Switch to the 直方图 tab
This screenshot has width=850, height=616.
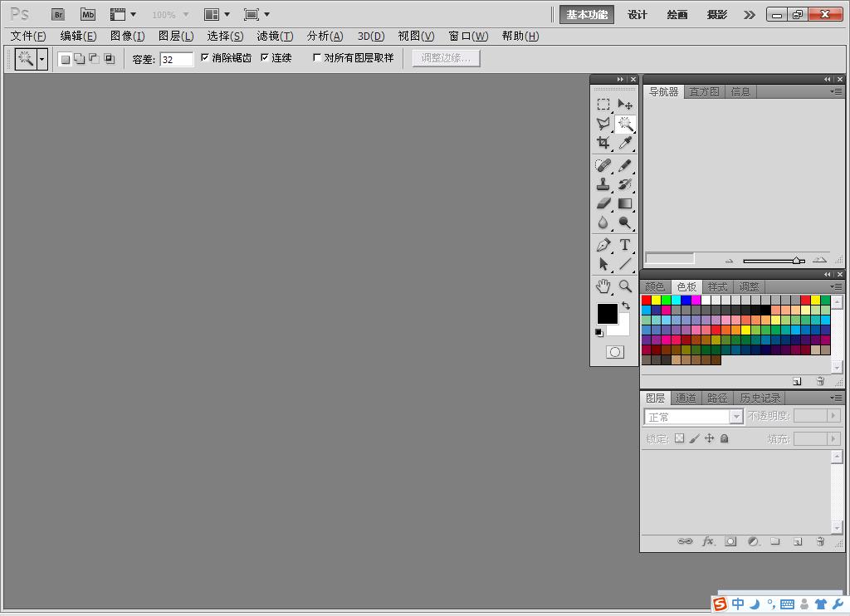(704, 92)
